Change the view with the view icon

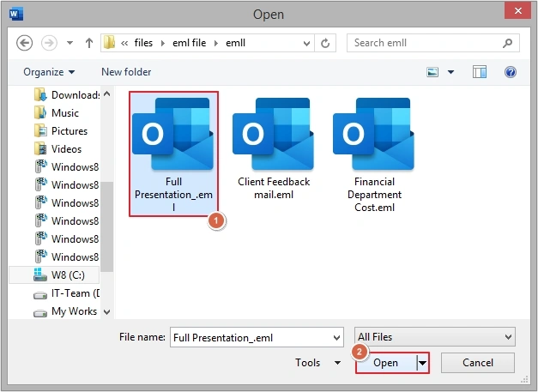tap(432, 72)
